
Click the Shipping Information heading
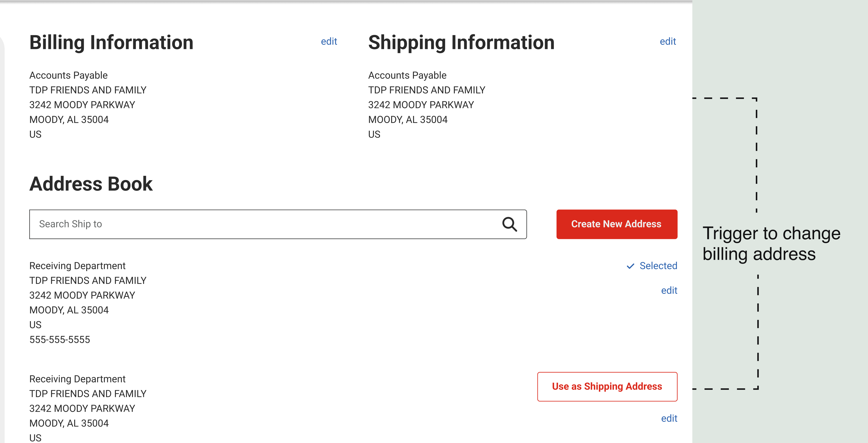(461, 43)
